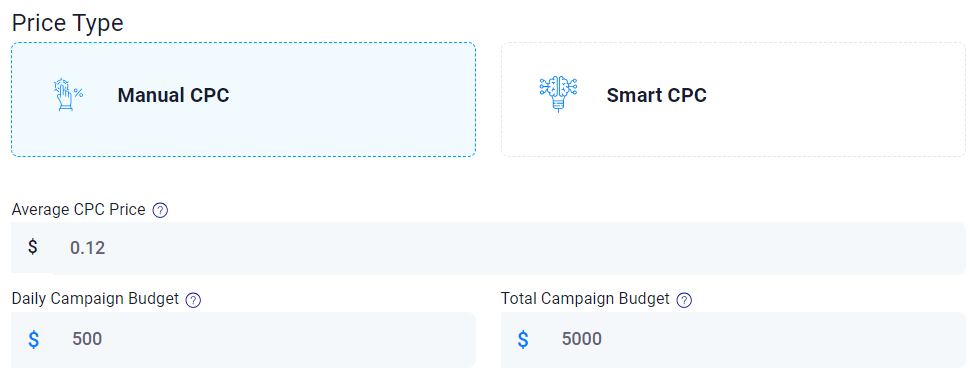Click the Total Campaign Budget label
Screen dimensions: 975x381
coord(585,299)
